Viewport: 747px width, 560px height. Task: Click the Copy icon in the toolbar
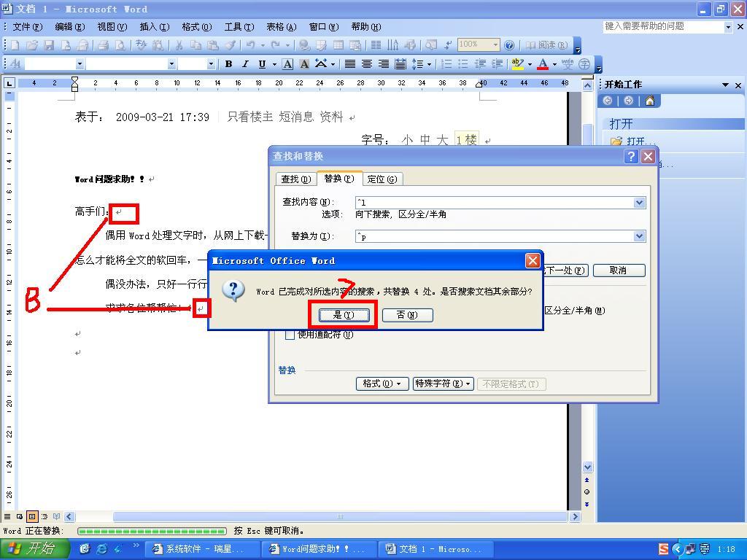tap(196, 45)
